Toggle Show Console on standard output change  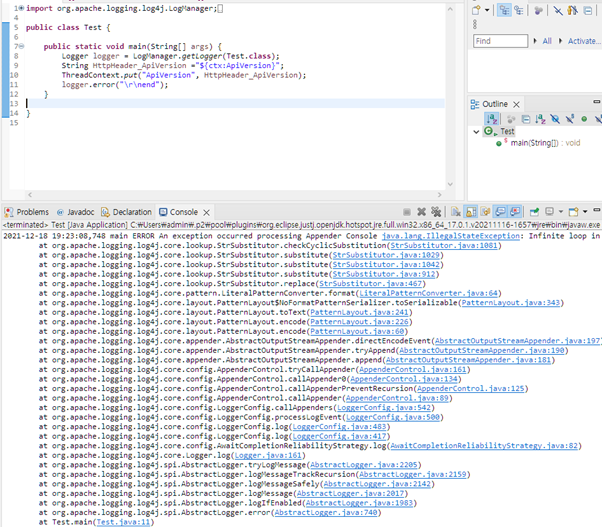[x=500, y=212]
